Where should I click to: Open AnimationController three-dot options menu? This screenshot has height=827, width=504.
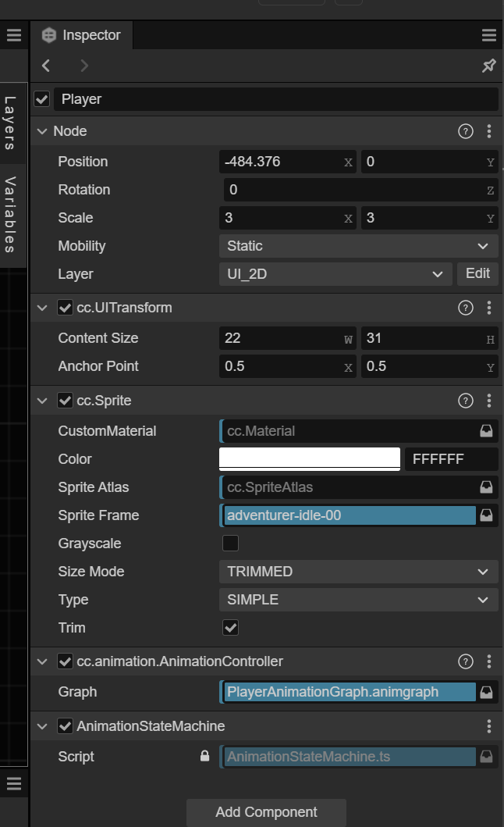tap(489, 661)
